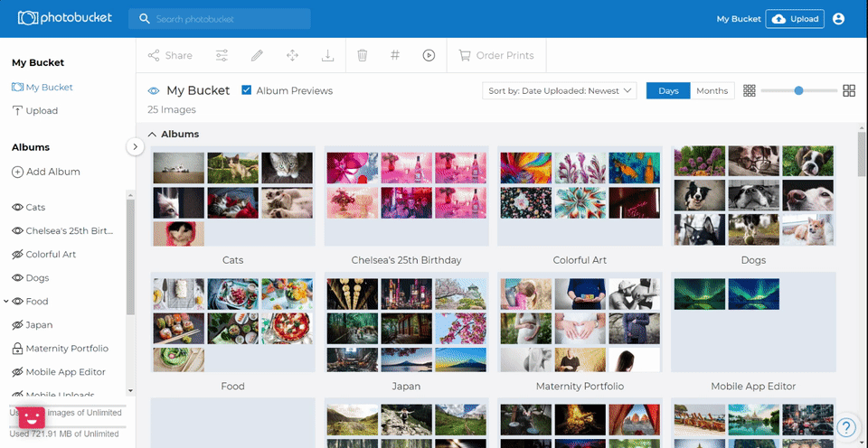Click the main content vertical scrollbar
This screenshot has width=868, height=448.
[862, 154]
